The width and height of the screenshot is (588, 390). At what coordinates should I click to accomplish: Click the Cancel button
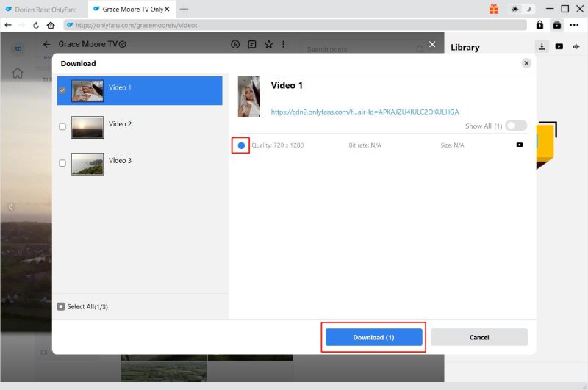coord(479,337)
